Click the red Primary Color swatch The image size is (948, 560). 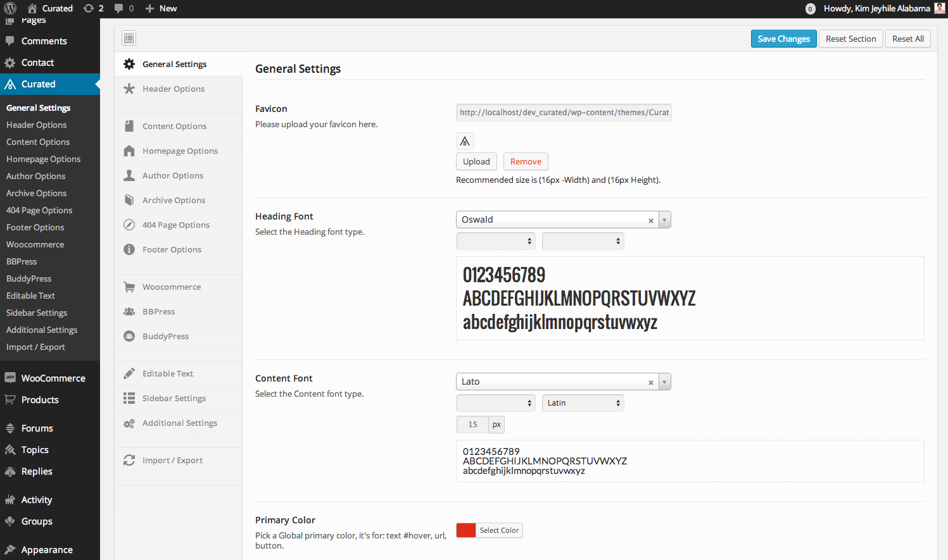[x=466, y=530]
